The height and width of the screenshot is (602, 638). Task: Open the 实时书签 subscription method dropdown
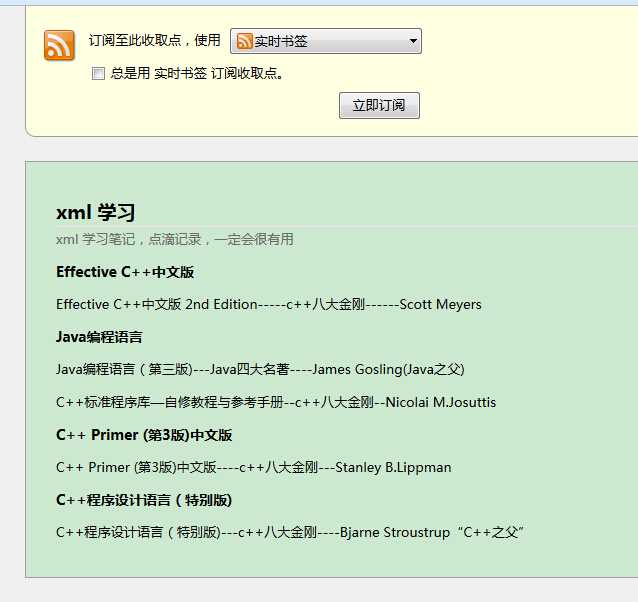[x=326, y=41]
